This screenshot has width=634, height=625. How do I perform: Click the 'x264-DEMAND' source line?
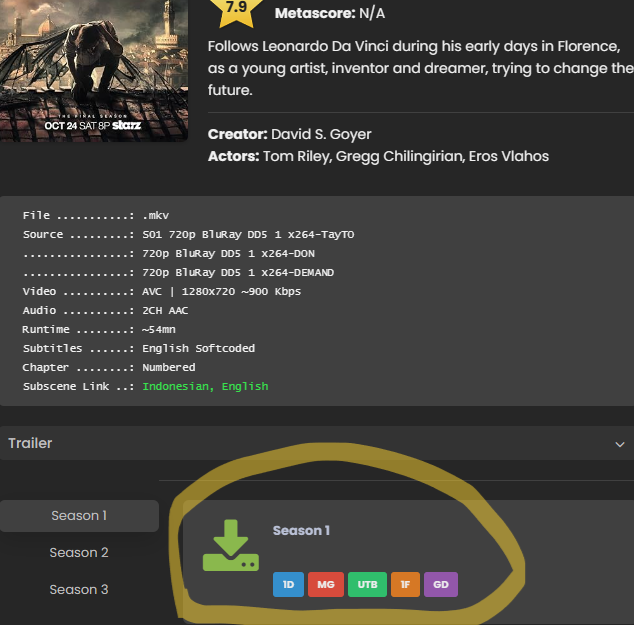coord(178,272)
